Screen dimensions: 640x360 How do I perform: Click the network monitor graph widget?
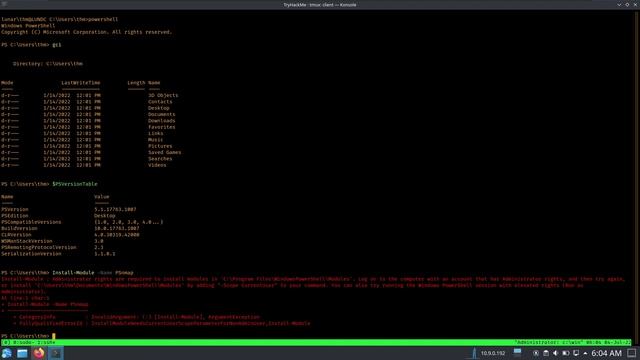(x=473, y=353)
